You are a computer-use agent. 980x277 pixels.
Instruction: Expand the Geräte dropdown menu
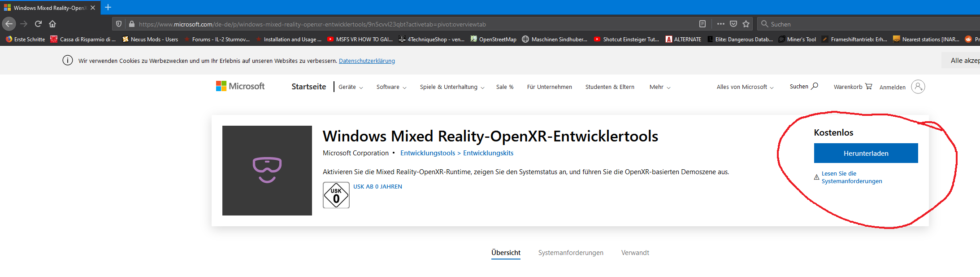(x=351, y=87)
